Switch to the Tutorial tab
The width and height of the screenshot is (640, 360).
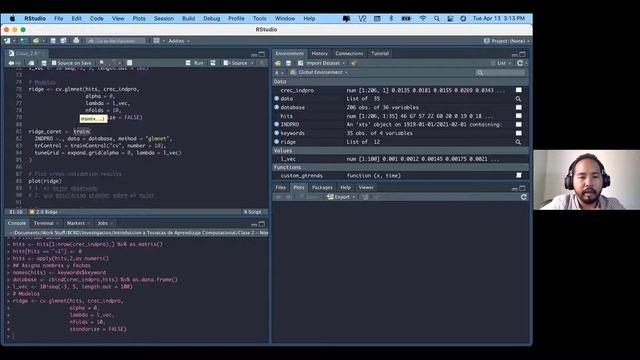point(380,53)
